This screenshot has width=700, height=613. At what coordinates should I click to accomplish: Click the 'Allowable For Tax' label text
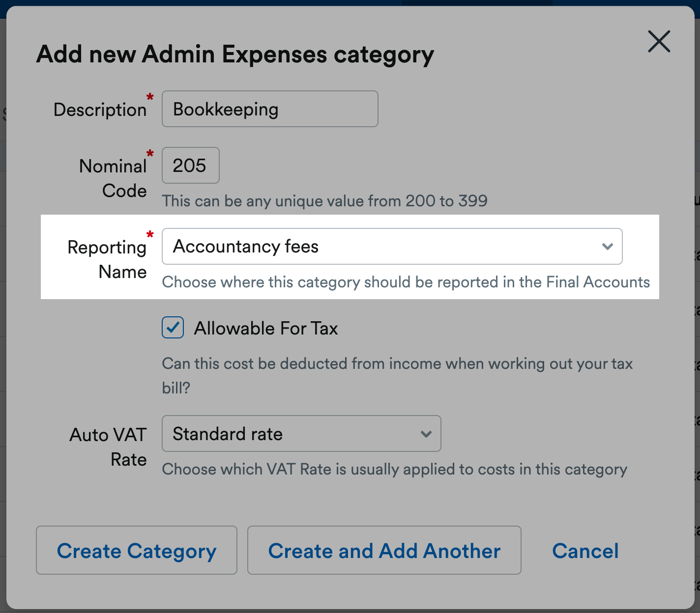click(266, 328)
